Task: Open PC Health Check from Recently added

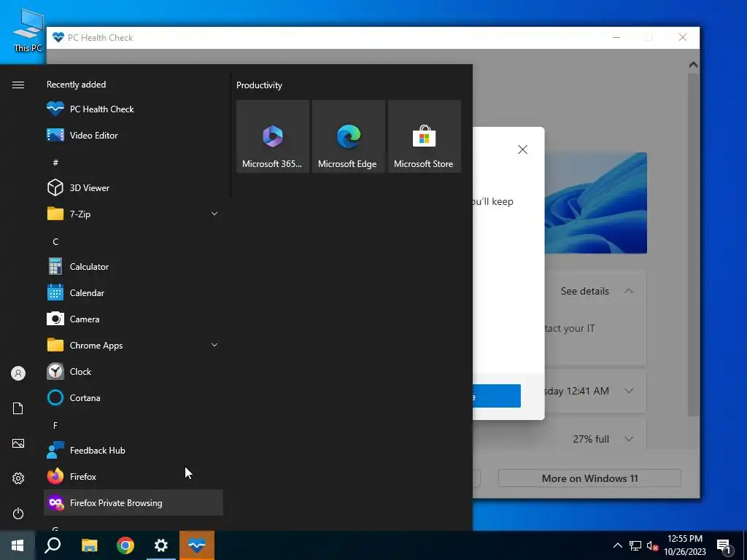Action: 133,109
